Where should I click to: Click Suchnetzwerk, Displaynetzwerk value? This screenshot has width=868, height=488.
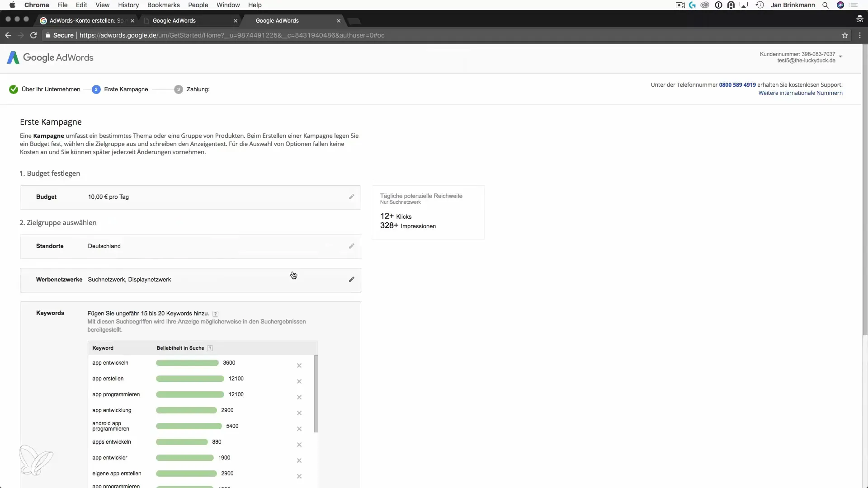129,280
